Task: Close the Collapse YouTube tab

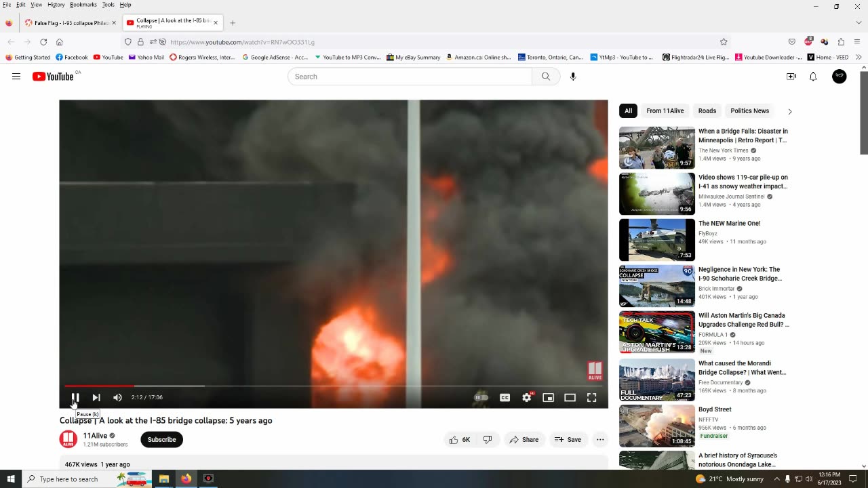Action: tap(216, 23)
